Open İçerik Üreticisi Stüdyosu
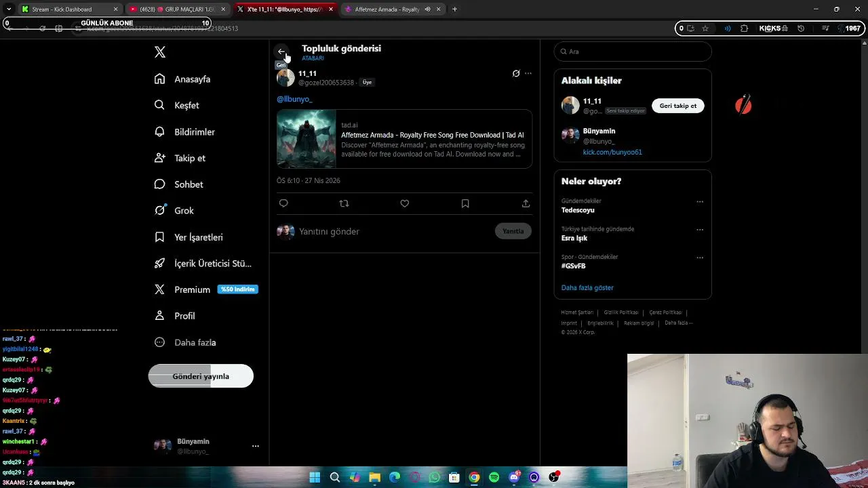Viewport: 868px width, 488px height. 203,263
